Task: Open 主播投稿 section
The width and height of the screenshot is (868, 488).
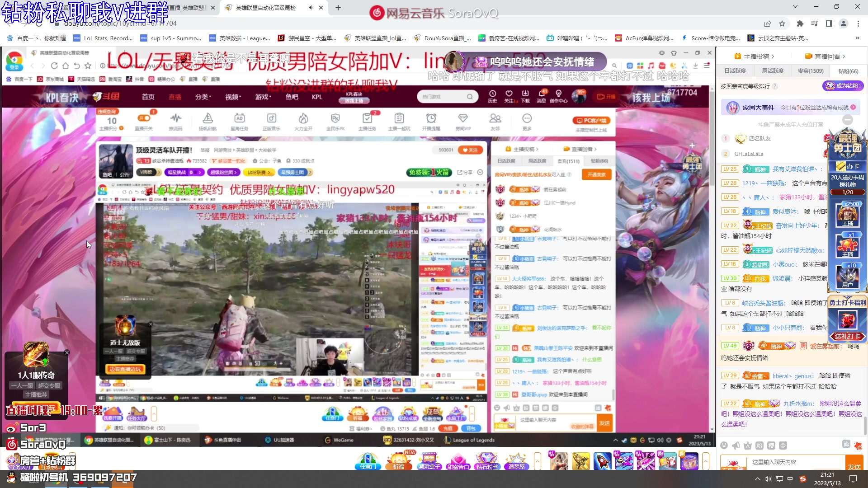Action: click(755, 56)
